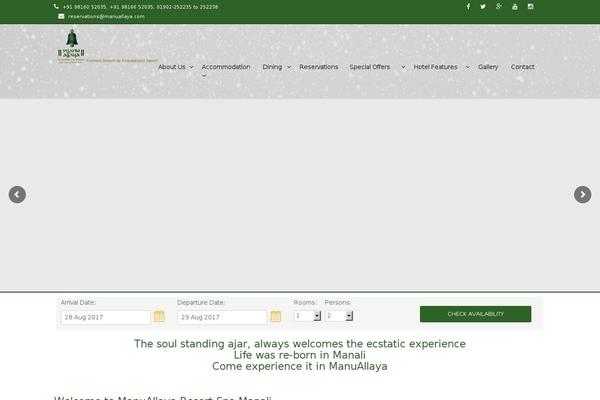Open the Facebook social icon
The image size is (600, 400).
[468, 7]
